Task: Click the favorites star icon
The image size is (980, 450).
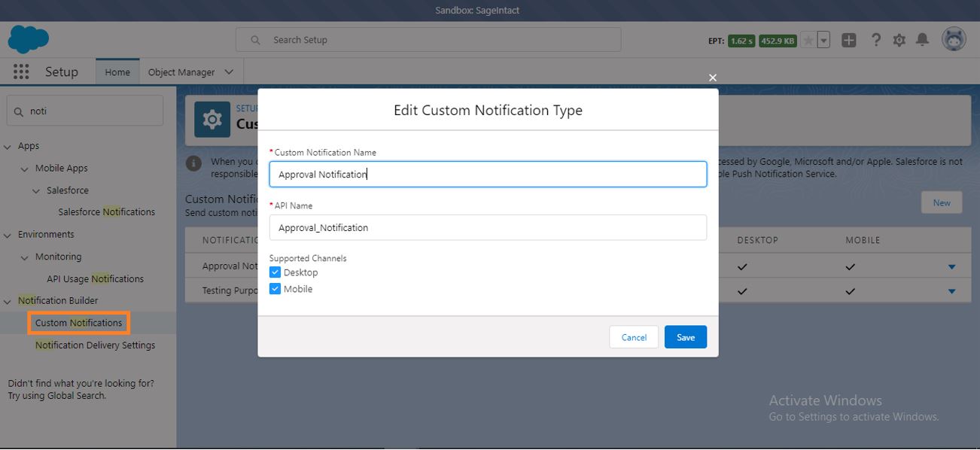Action: pos(808,41)
